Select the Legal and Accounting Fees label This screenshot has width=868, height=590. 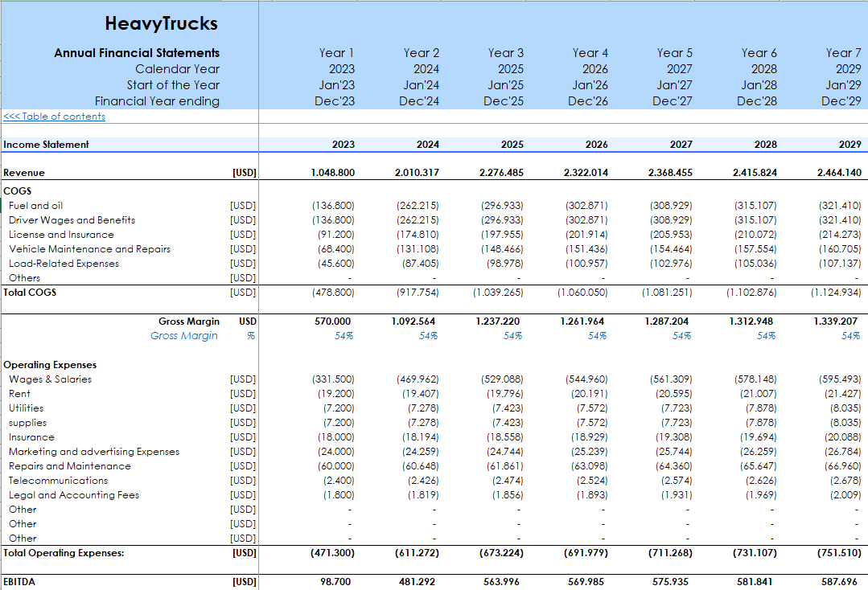74,495
